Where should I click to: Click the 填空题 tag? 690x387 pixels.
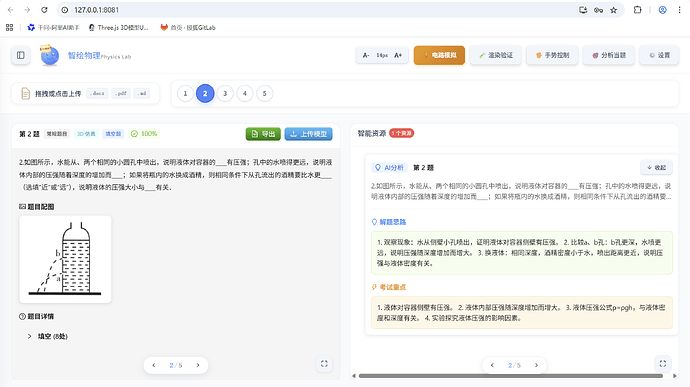[x=113, y=134]
